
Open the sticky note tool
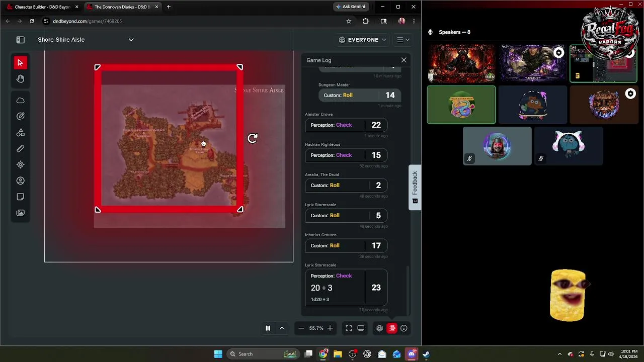(x=20, y=197)
